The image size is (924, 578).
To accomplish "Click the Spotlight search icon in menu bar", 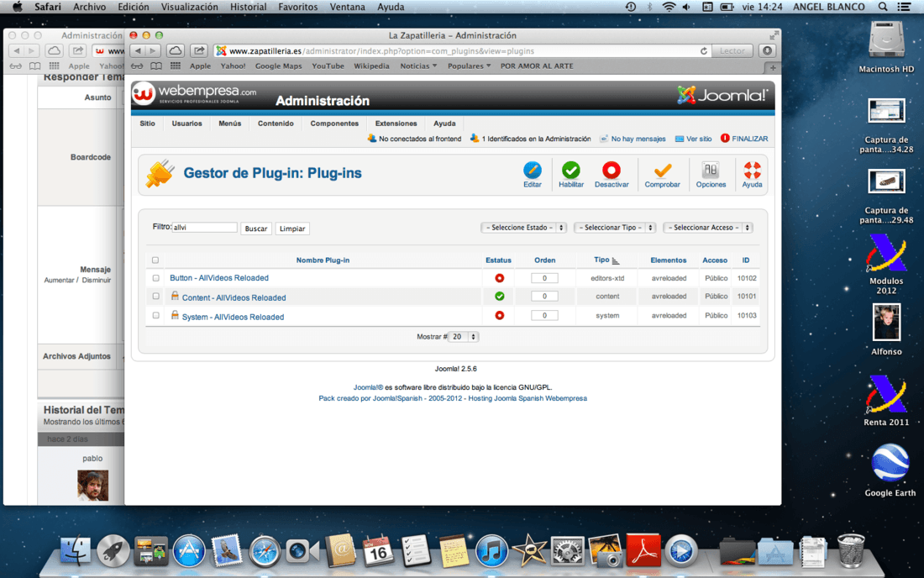I will pyautogui.click(x=882, y=7).
